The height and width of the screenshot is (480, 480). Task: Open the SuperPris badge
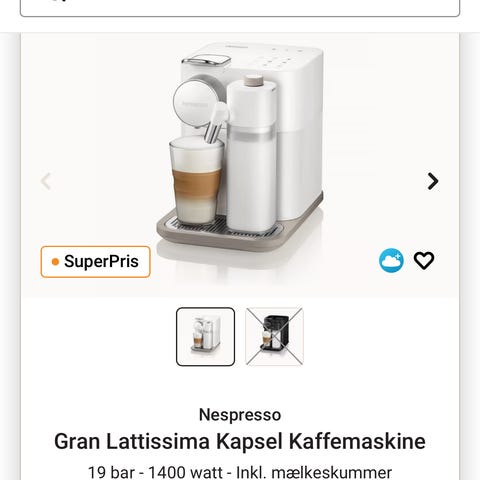click(x=95, y=262)
